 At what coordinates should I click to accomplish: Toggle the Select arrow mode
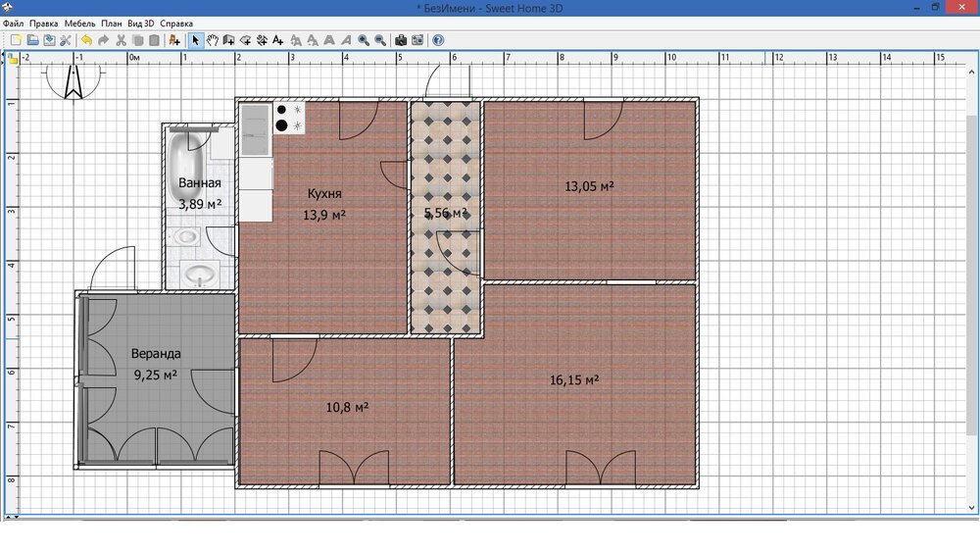click(195, 40)
